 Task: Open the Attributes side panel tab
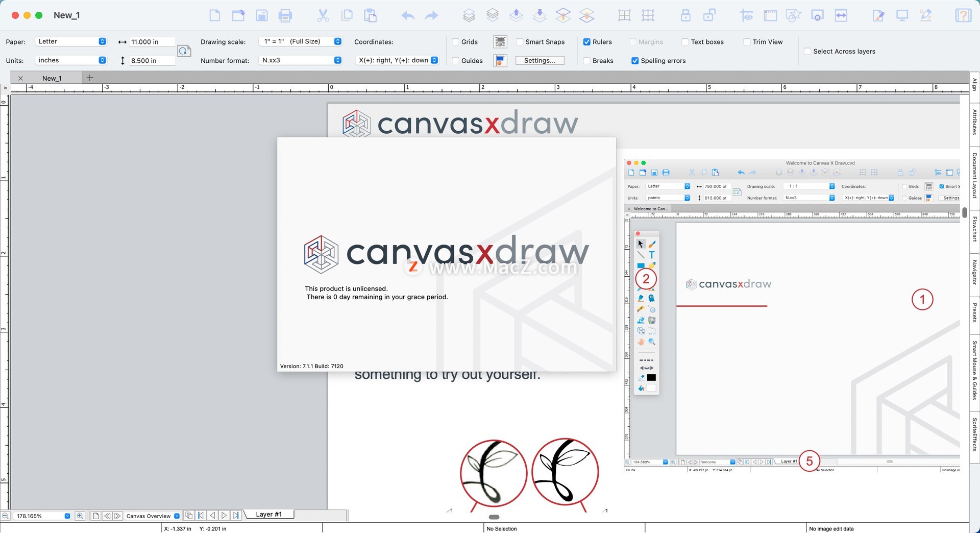tap(974, 122)
